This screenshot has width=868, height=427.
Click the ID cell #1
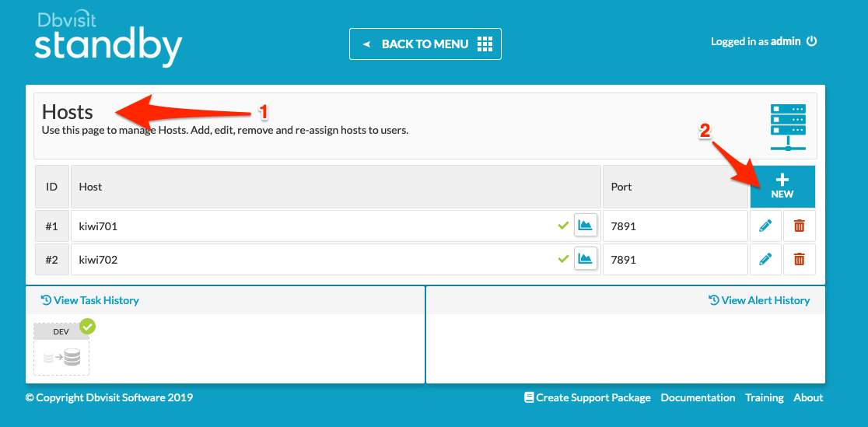(x=52, y=226)
